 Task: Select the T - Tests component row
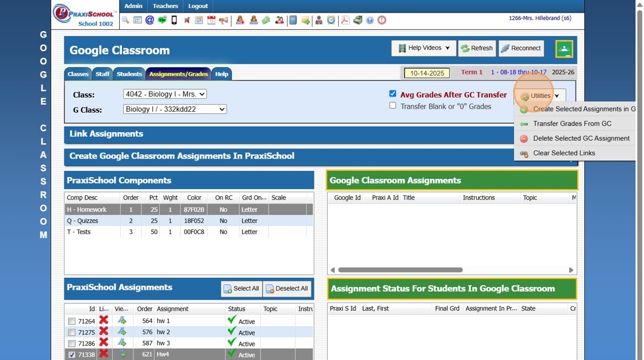pos(189,232)
